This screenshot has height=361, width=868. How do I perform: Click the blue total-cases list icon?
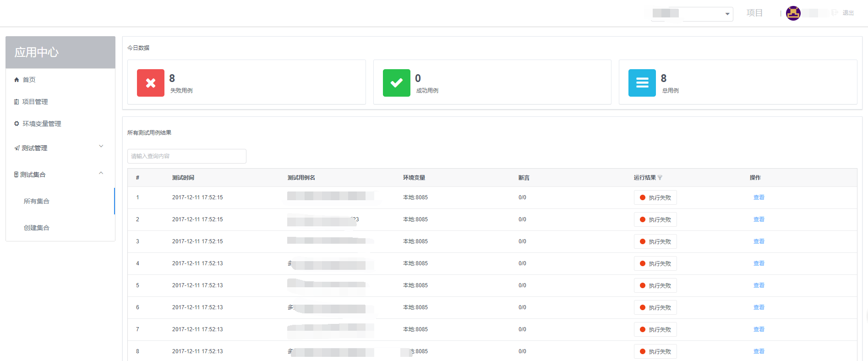coord(642,83)
